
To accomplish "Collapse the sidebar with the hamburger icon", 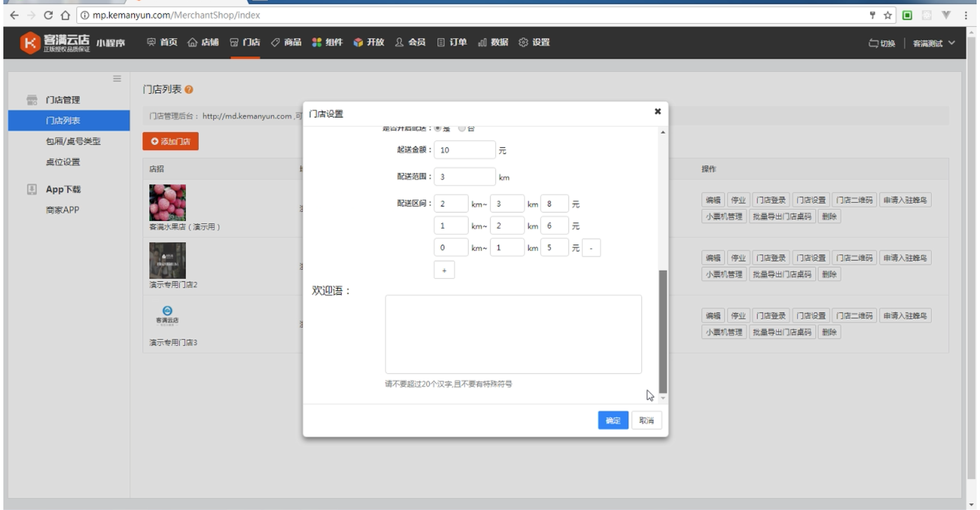I will tap(117, 78).
